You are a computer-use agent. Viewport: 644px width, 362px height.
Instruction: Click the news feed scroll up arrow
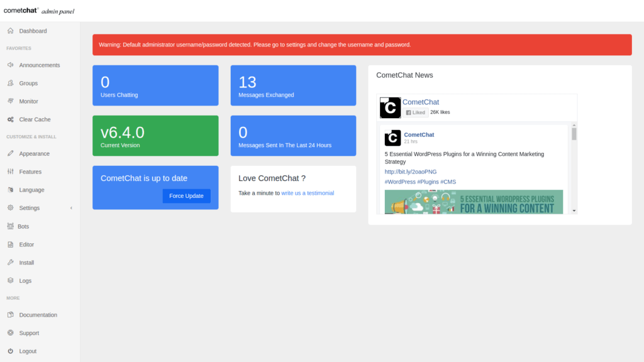coord(574,125)
